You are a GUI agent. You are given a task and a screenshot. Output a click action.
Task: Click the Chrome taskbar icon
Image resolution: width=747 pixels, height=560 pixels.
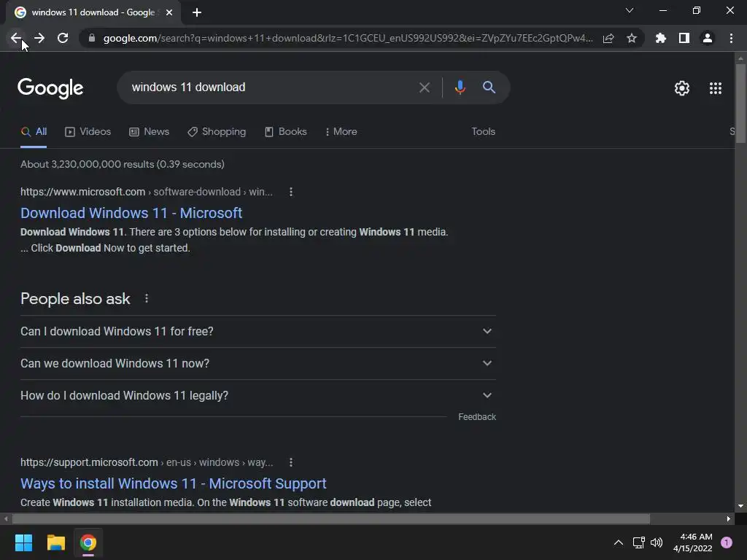88,542
